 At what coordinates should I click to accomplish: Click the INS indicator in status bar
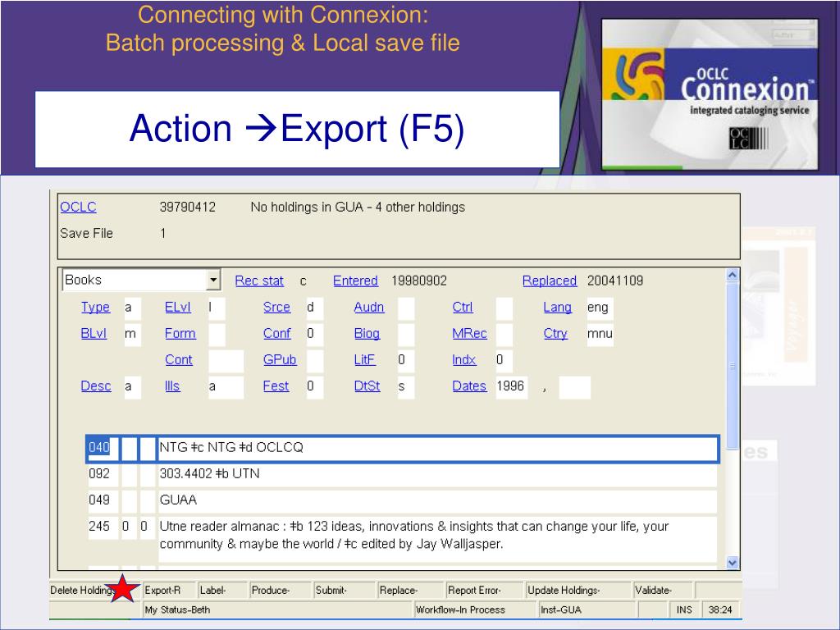pos(685,609)
